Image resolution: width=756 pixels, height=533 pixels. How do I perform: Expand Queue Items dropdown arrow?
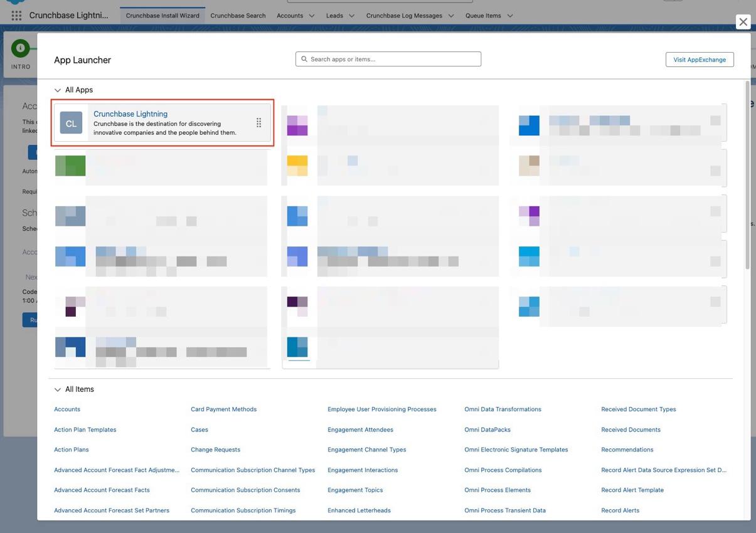click(x=510, y=16)
